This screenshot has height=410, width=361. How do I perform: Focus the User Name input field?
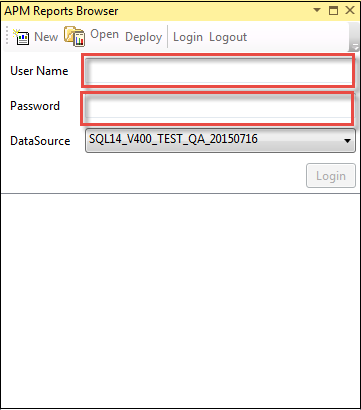click(x=218, y=71)
